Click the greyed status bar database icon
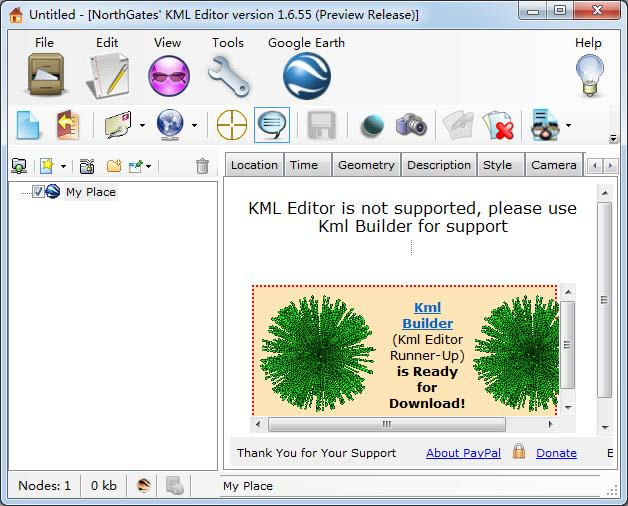Screen dimensions: 628x506 click(x=175, y=486)
